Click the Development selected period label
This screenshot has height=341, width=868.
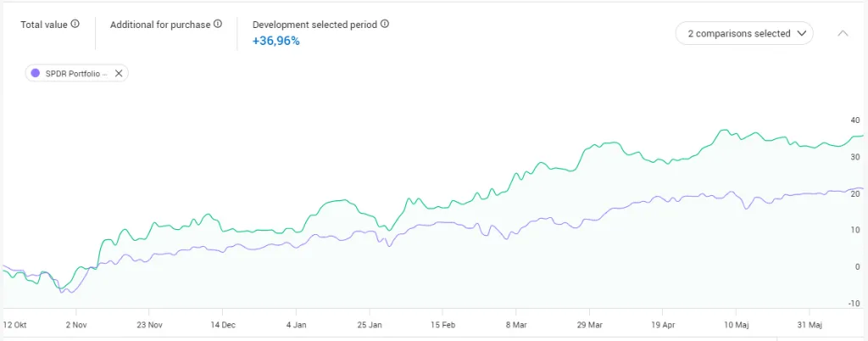click(x=315, y=25)
